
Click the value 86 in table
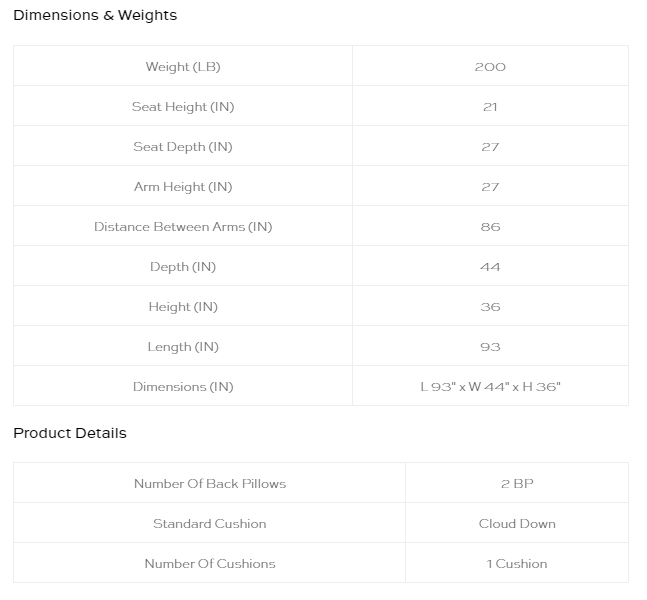pos(490,227)
